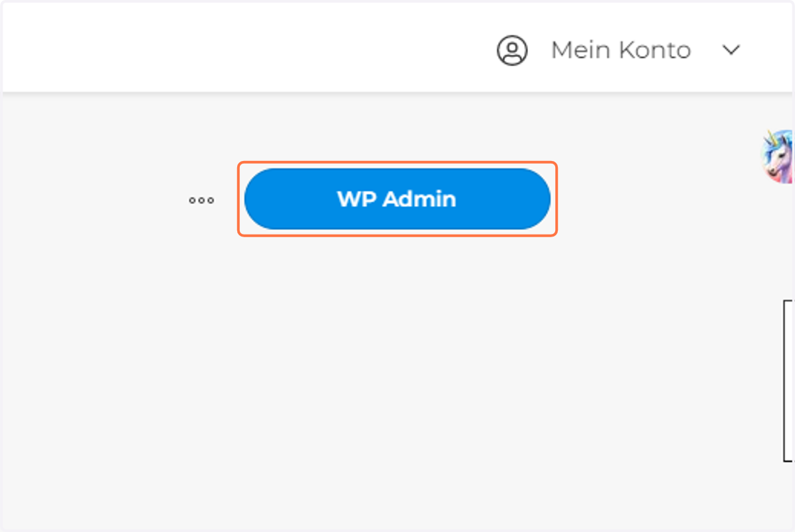Click the unicorn avatar thumbnail

click(x=778, y=156)
